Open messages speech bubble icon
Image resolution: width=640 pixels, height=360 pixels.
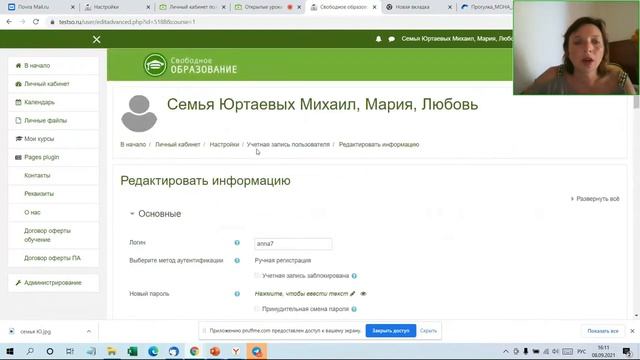391,39
